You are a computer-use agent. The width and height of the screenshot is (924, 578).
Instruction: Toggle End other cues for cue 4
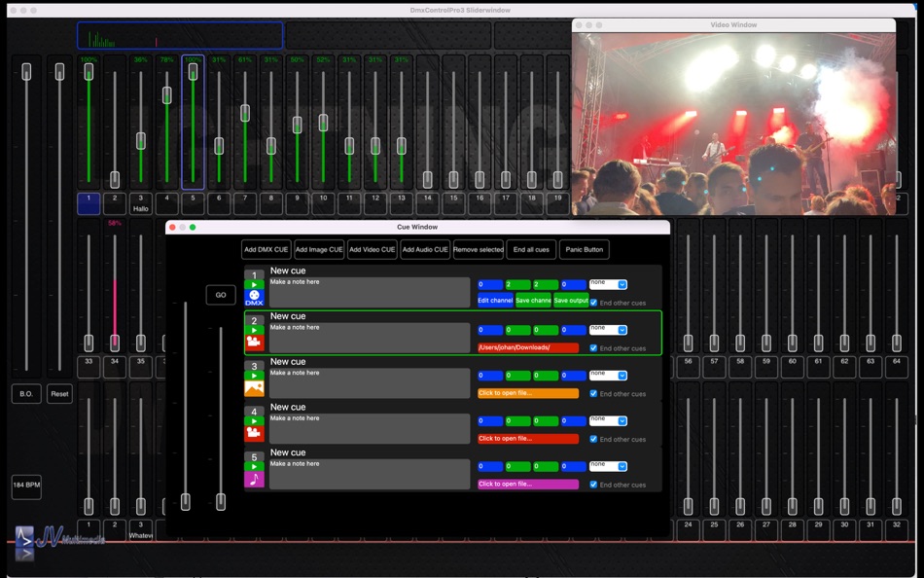(593, 439)
